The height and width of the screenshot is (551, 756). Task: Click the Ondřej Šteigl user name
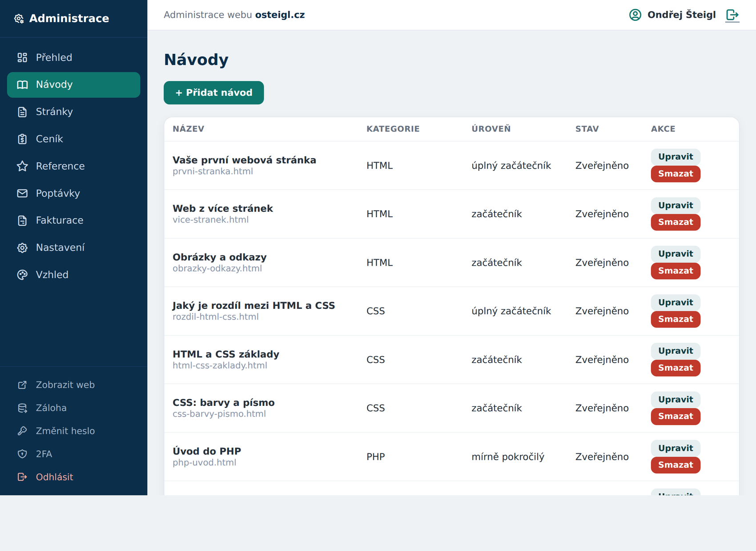tap(681, 15)
